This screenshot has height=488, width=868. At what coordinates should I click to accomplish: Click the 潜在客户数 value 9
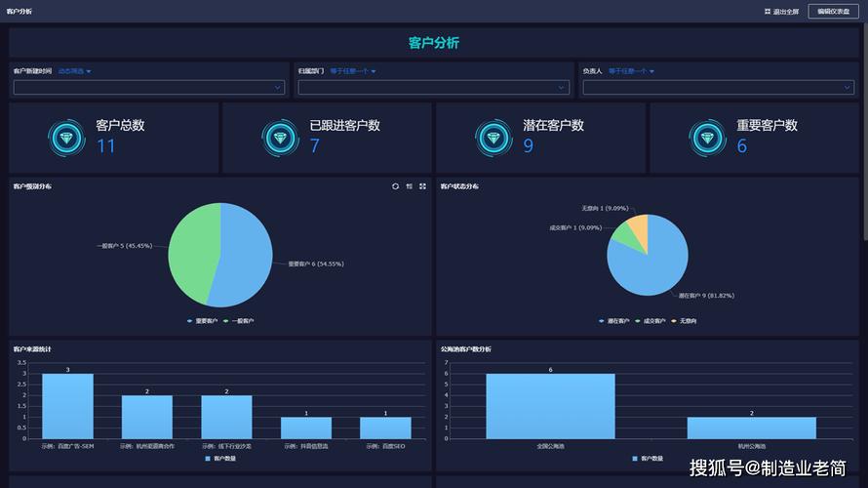tap(528, 146)
